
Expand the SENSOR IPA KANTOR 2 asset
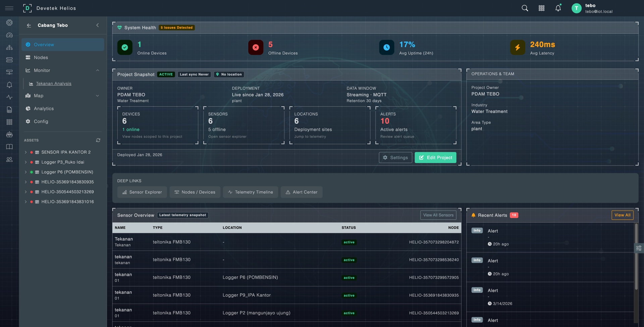(x=26, y=152)
